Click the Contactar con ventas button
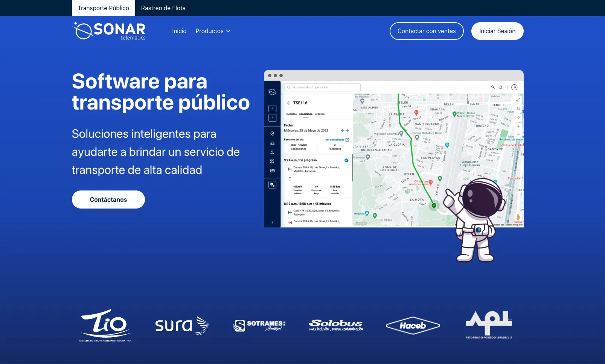Screen dimensions: 605x364 pos(427,31)
